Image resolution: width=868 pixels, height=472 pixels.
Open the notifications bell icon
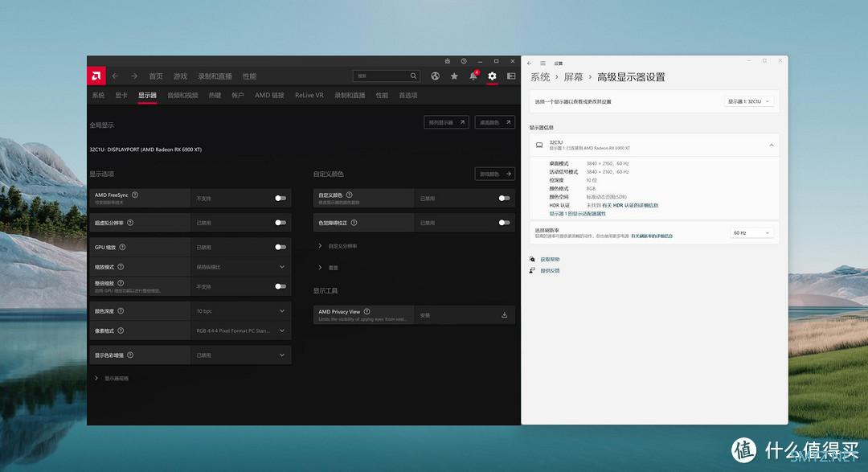point(473,76)
